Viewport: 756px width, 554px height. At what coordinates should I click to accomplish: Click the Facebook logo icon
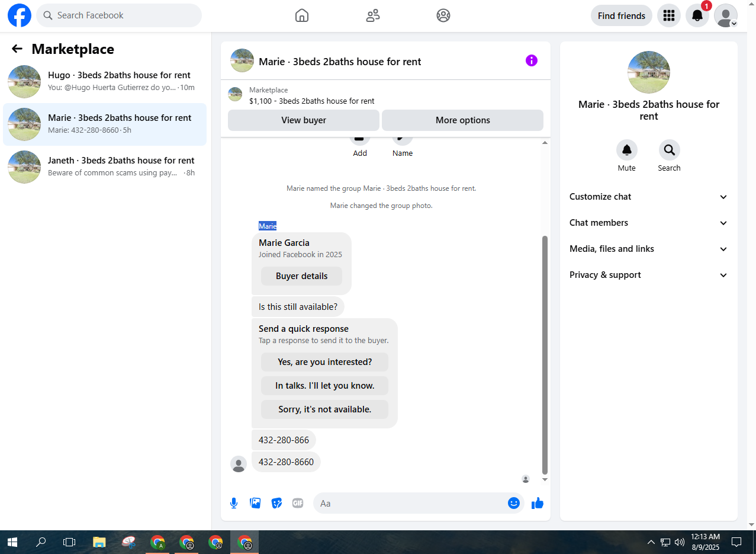pos(19,15)
